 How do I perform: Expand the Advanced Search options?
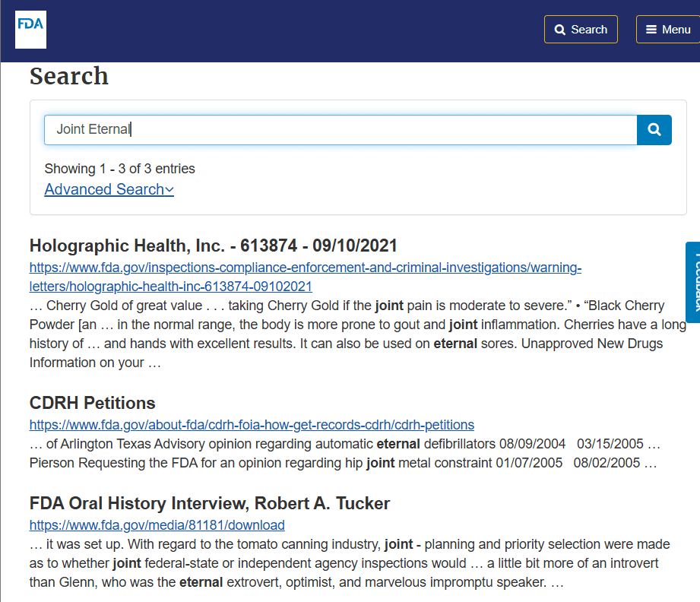pos(109,189)
